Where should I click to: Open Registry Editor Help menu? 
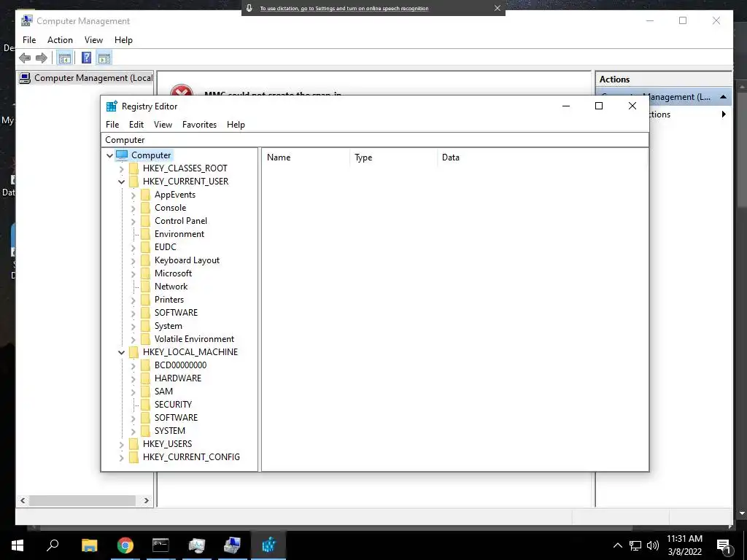coord(236,125)
